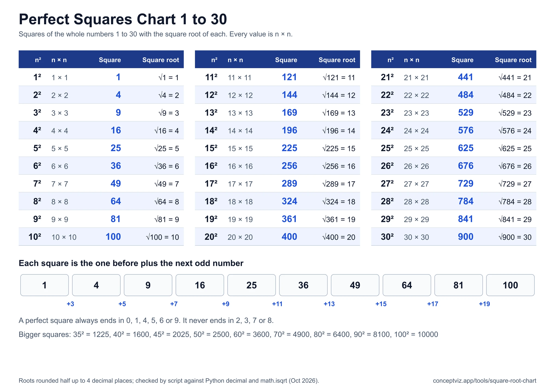Viewport: 555px width, 392px height.
Task: Click the box labeled 64 in the strip
Action: click(407, 285)
